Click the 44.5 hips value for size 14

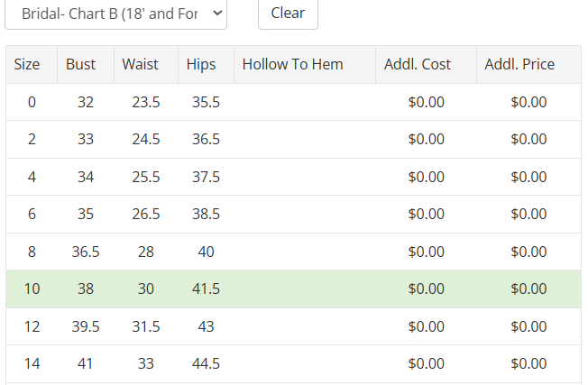tap(206, 363)
